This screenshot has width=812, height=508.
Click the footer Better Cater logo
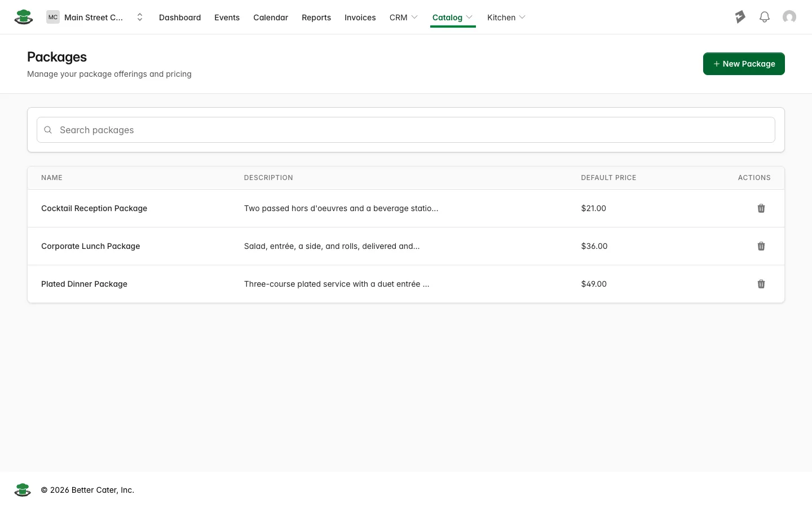pyautogui.click(x=23, y=490)
